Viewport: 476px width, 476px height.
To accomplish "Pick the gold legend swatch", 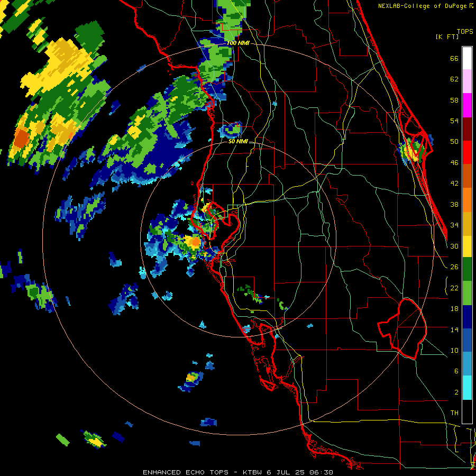I will 467,224.
